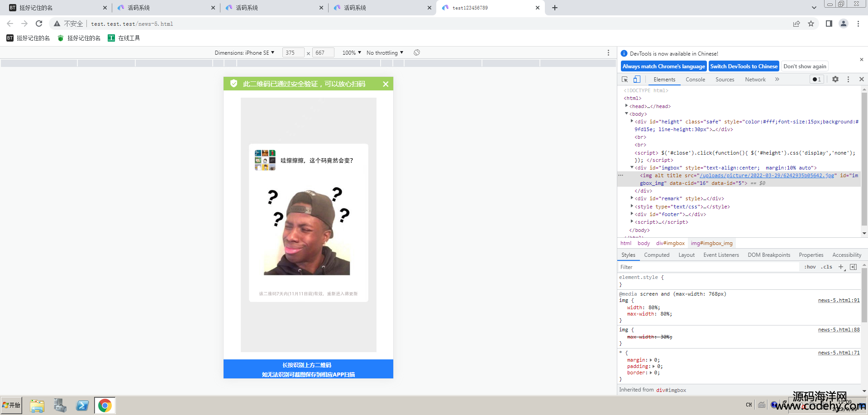Viewport: 868px width, 415px height.
Task: Open the 100% zoom dropdown
Action: tap(352, 52)
